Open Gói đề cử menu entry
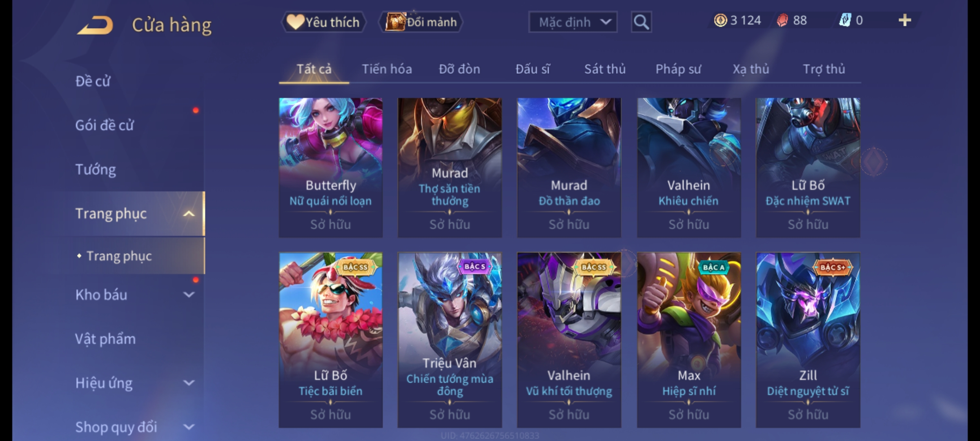This screenshot has height=441, width=980. [x=105, y=125]
